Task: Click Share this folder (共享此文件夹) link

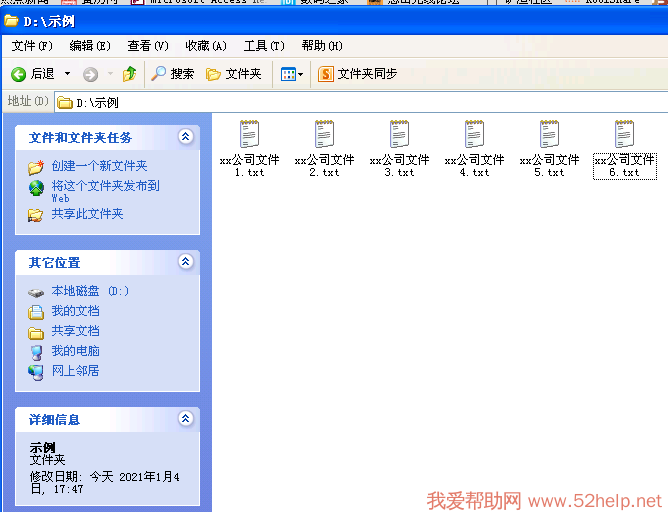Action: (87, 214)
